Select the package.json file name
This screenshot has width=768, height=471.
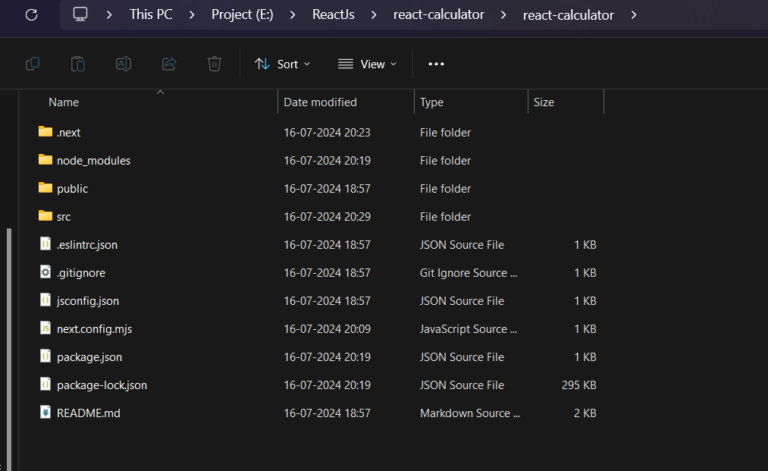coord(90,357)
